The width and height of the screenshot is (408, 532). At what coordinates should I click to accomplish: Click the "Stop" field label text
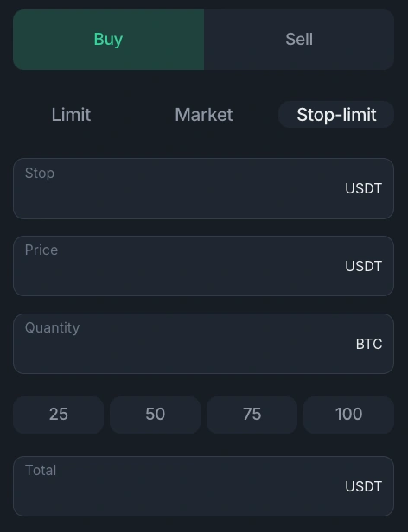(40, 174)
